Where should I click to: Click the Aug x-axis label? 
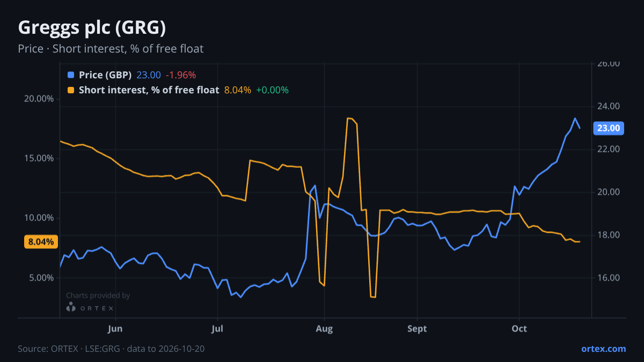323,329
